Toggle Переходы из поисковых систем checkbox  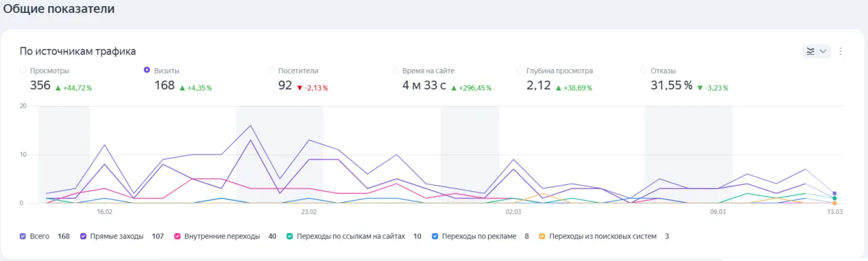[542, 237]
